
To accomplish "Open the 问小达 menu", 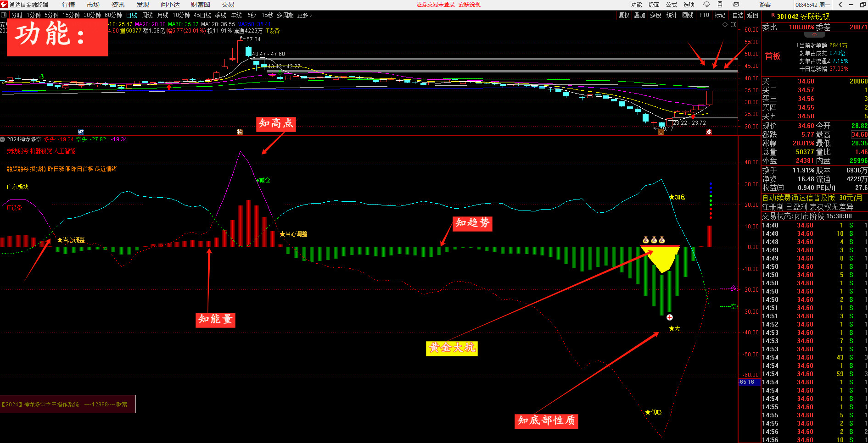I will (170, 5).
